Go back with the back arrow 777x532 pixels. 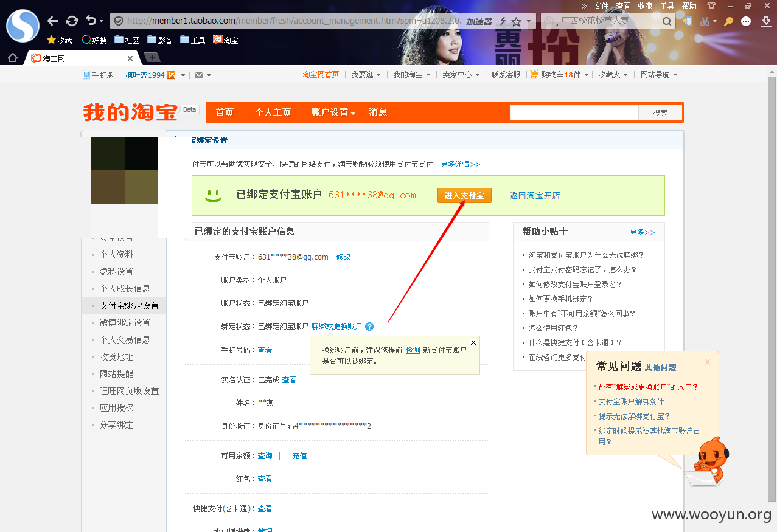[x=53, y=21]
